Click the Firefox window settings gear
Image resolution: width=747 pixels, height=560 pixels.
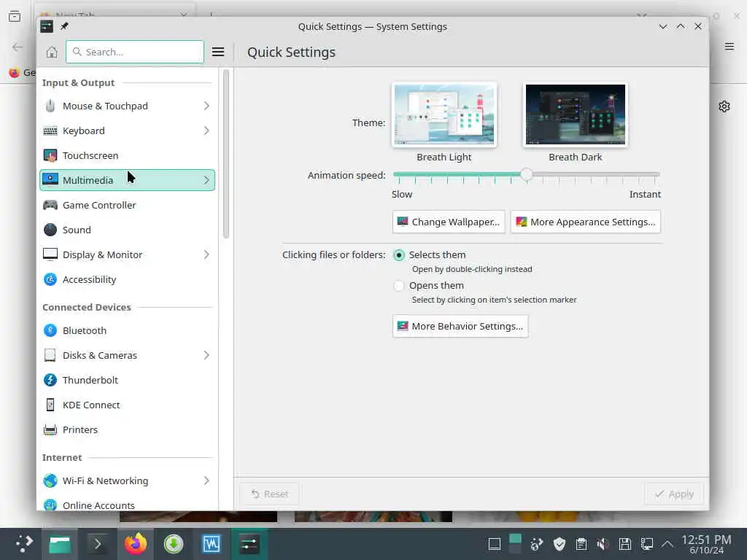pos(724,106)
